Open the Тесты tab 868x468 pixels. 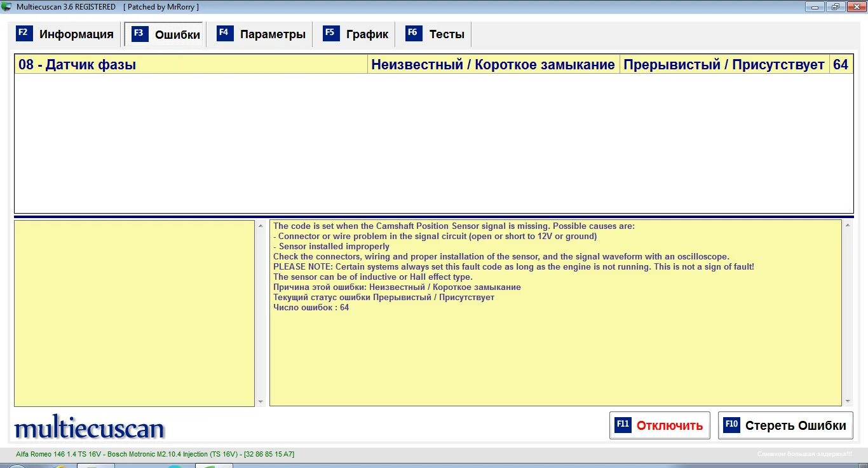coord(436,34)
